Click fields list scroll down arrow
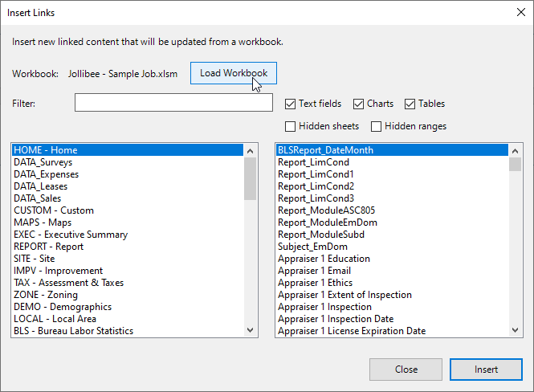The image size is (534, 392). coord(516,330)
